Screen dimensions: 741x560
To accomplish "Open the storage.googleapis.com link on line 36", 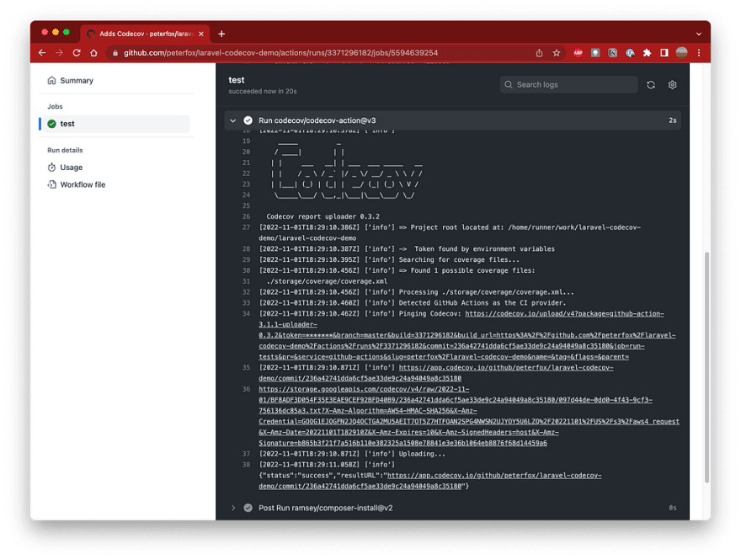I will click(469, 416).
